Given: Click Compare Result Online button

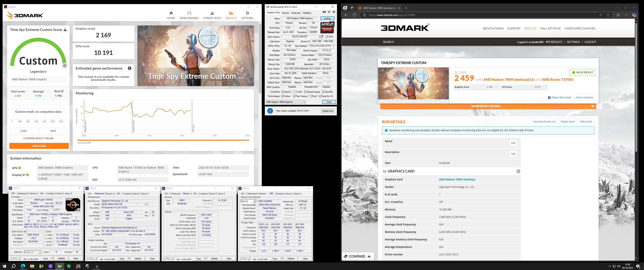Looking at the screenshot, I should coord(38,138).
